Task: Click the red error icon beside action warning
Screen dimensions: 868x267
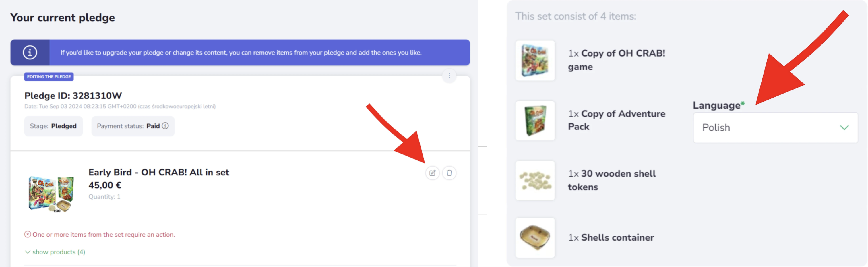Action: click(x=28, y=234)
